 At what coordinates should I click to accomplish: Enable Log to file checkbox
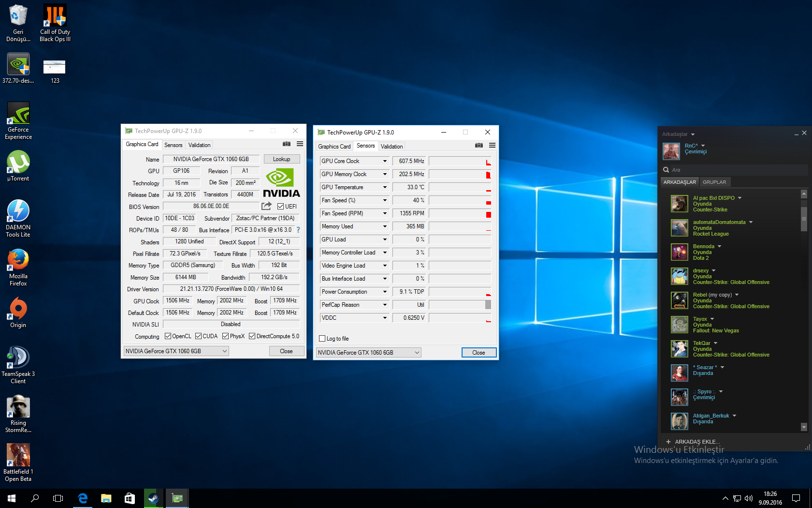322,339
